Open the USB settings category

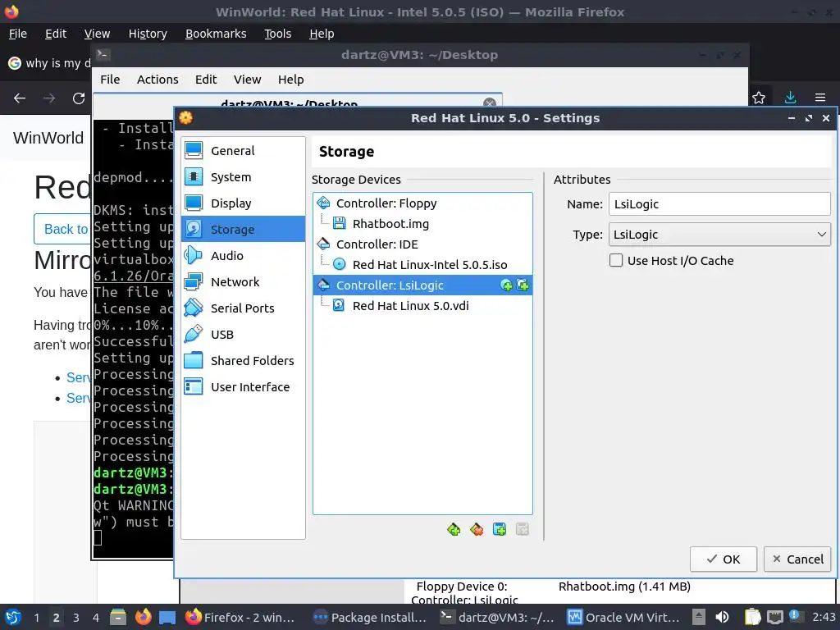(243, 335)
